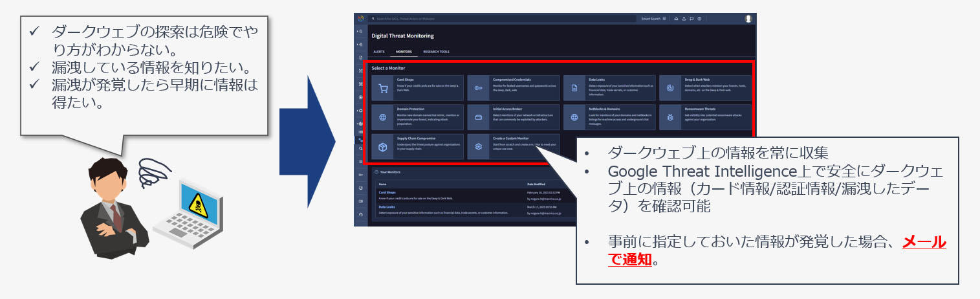Select the Compromised Credentials key icon
The height and width of the screenshot is (299, 980).
pos(479,88)
